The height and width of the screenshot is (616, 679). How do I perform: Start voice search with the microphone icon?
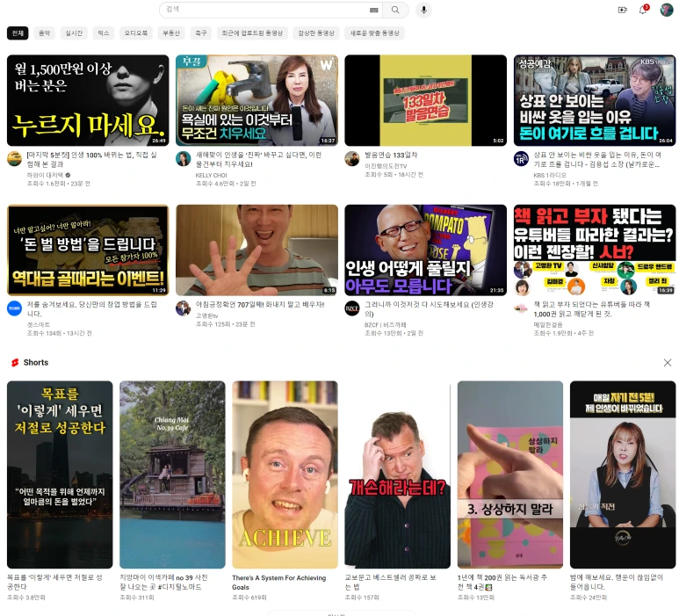(424, 10)
